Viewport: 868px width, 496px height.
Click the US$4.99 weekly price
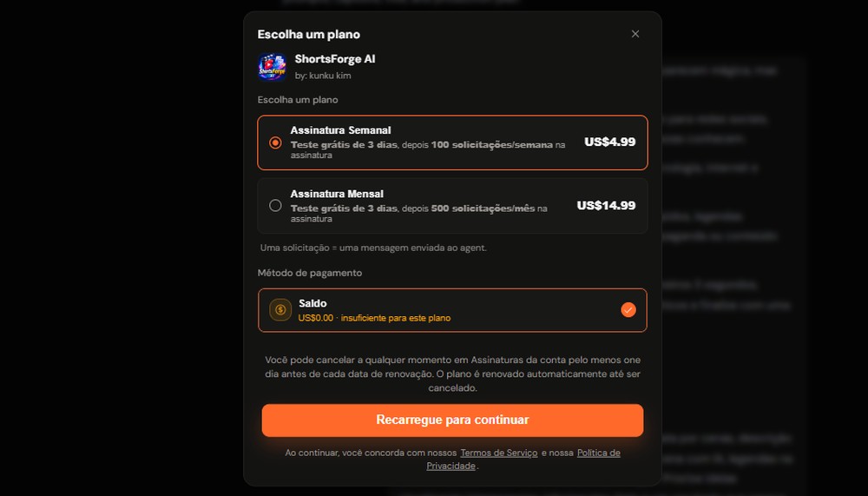609,142
